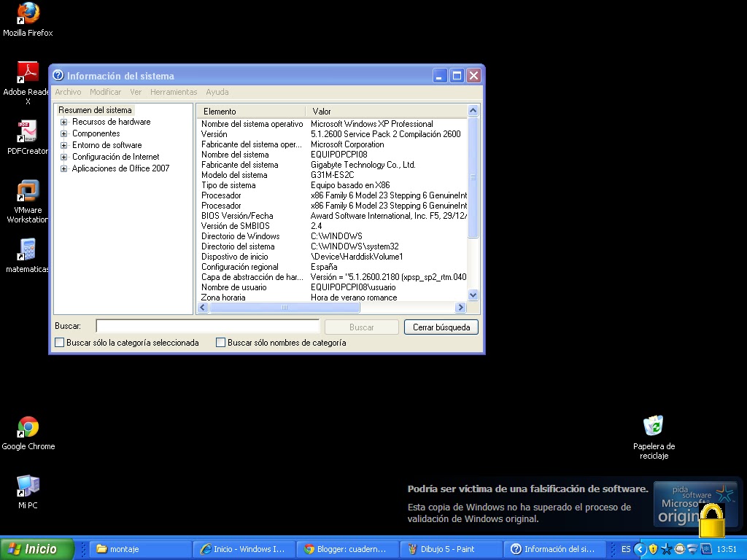
Task: Enable 'Buscar sólo nombres de categoría'
Action: (220, 343)
